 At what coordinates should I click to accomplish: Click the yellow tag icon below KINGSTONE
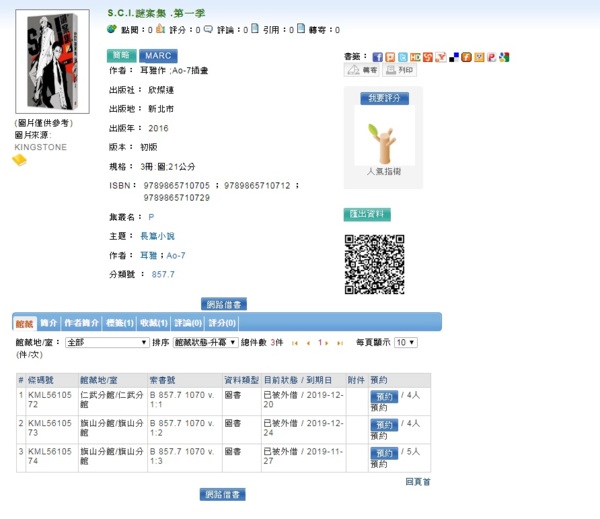coord(19,160)
